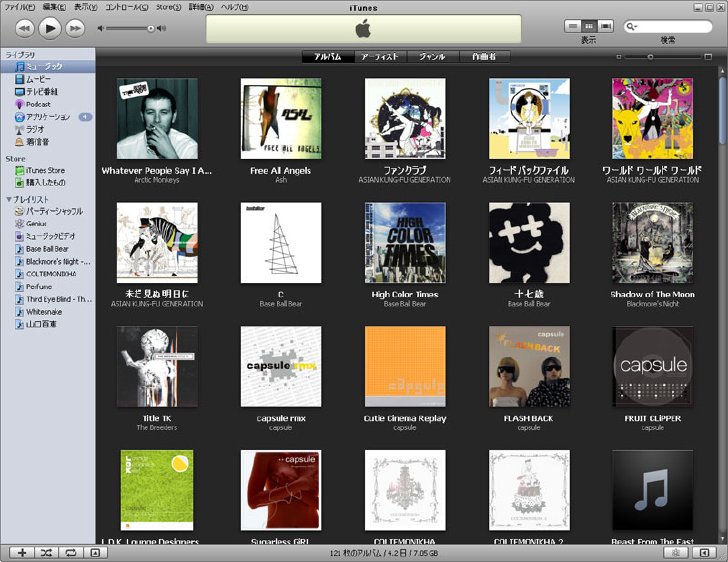Select ミュージック in the library sidebar
The image size is (728, 562).
click(48, 66)
